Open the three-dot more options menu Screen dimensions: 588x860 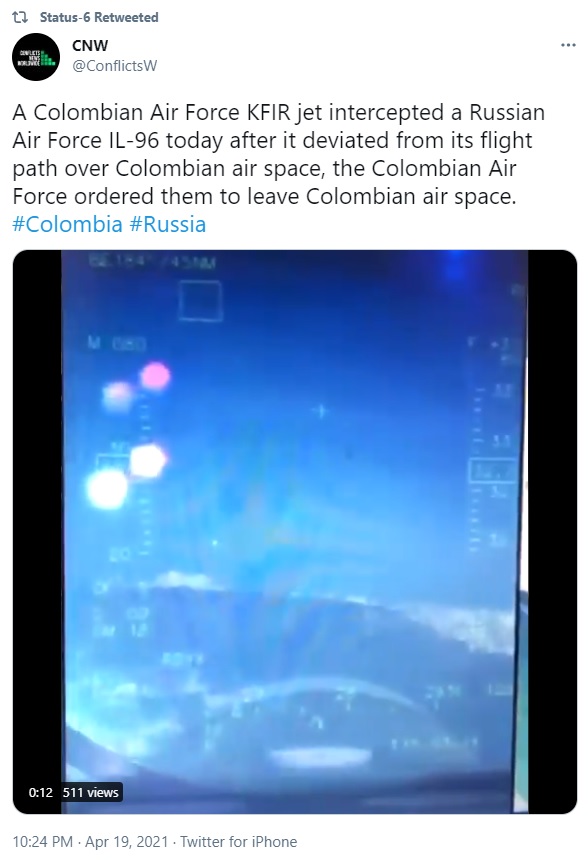(568, 45)
